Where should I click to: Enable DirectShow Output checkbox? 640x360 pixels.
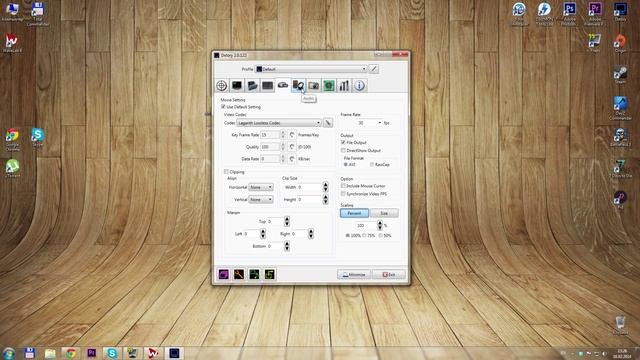click(x=343, y=151)
